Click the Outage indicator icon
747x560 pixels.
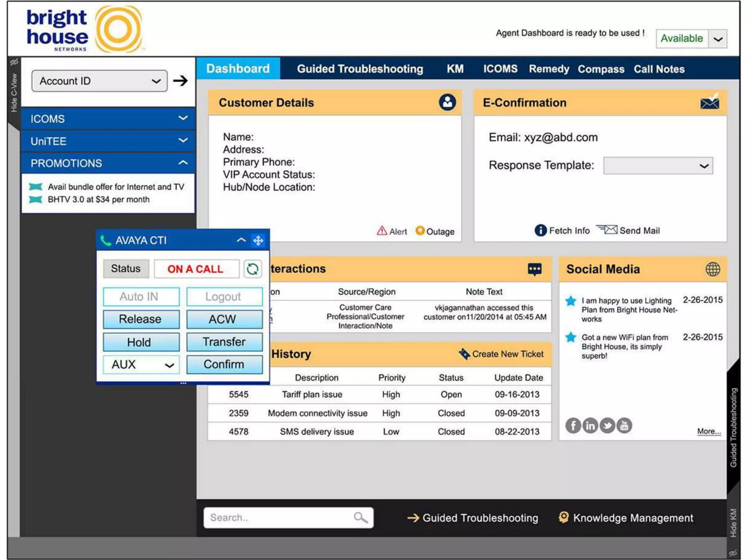pos(420,231)
